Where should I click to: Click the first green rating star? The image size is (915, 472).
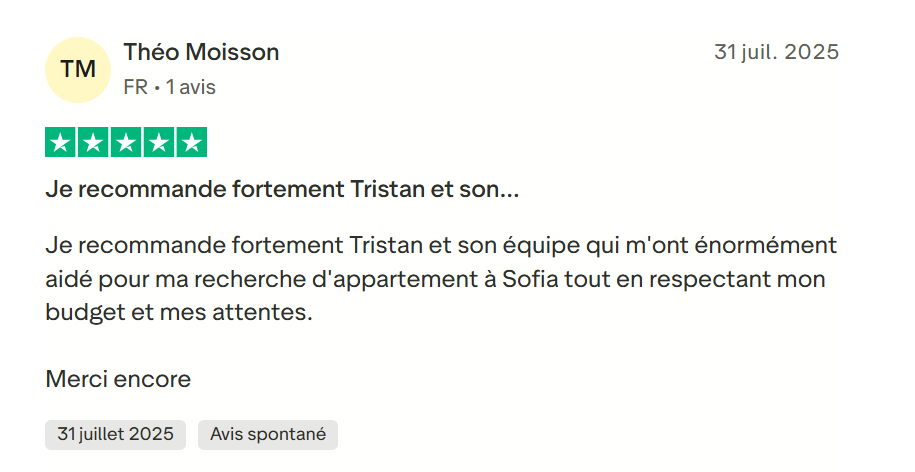coord(61,143)
